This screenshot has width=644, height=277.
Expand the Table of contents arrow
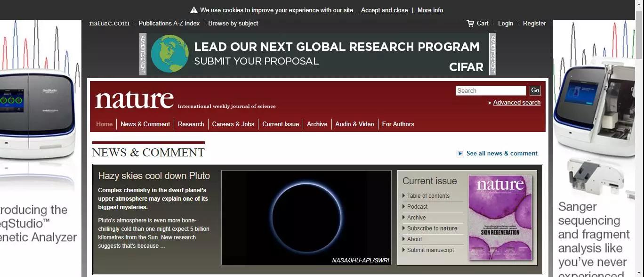(x=404, y=196)
